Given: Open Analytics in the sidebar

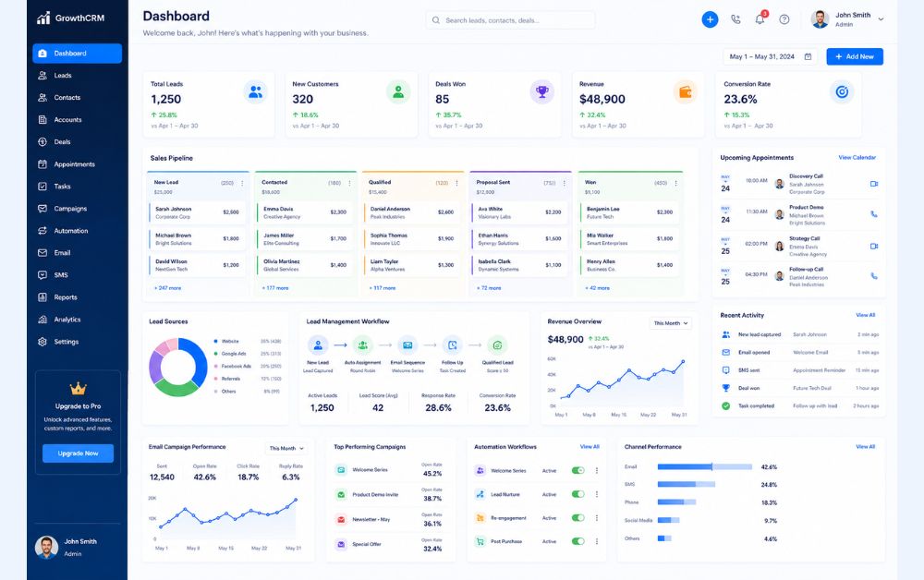Looking at the screenshot, I should [x=78, y=320].
